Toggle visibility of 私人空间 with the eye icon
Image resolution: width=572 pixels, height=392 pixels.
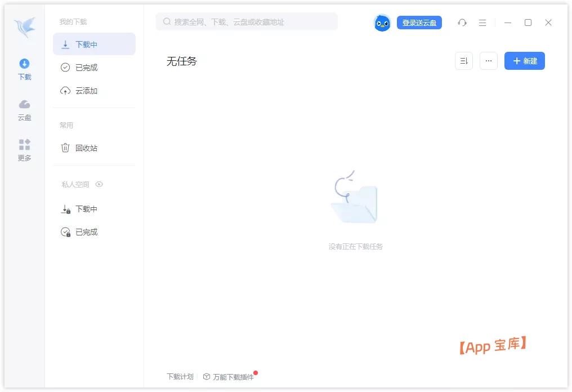pos(99,184)
